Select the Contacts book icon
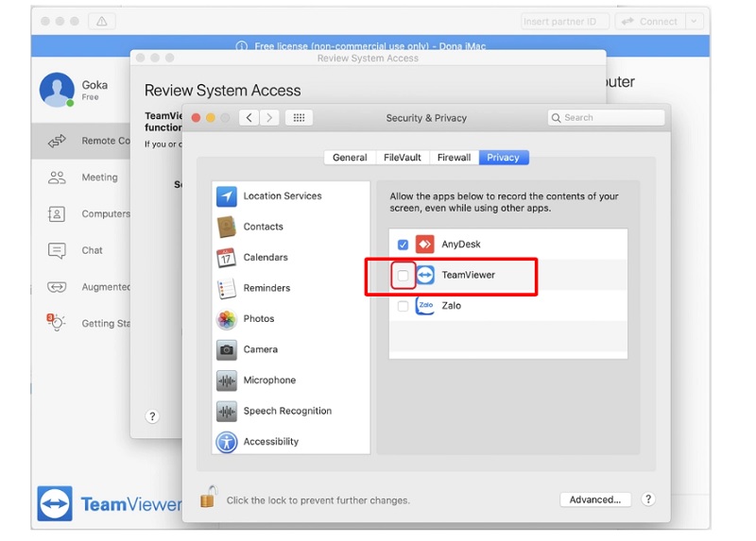 pos(226,227)
